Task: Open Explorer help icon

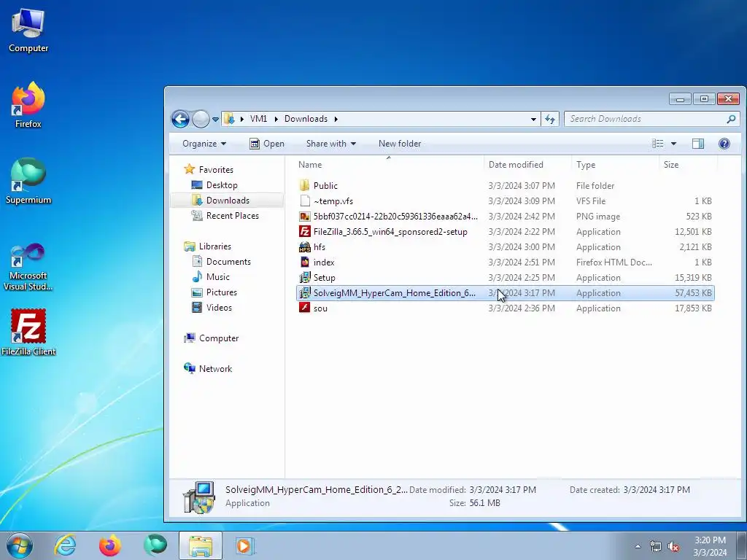Action: pyautogui.click(x=724, y=144)
